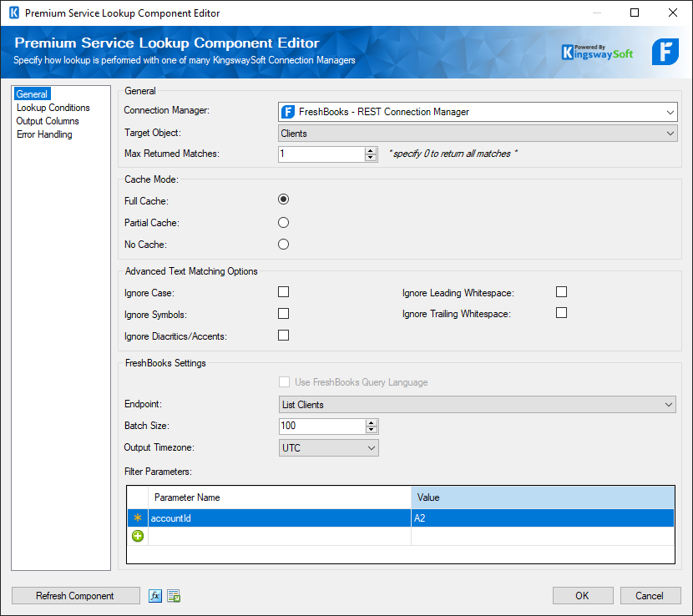
Task: Click the column mapping icon beside fx button
Action: coord(173,595)
